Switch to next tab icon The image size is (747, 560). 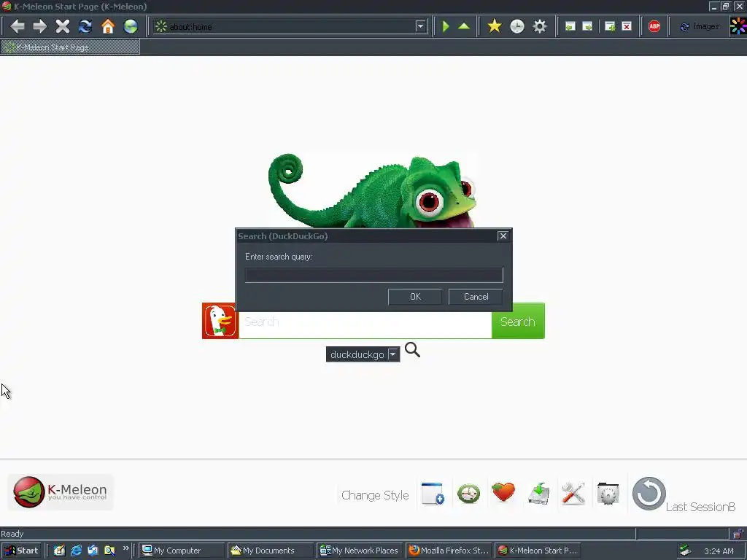(x=587, y=27)
